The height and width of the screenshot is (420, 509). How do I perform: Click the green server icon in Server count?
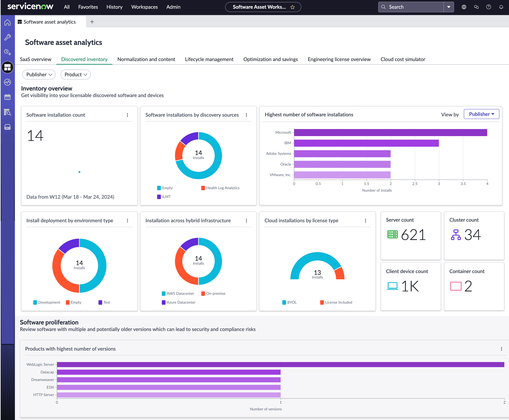pyautogui.click(x=392, y=234)
